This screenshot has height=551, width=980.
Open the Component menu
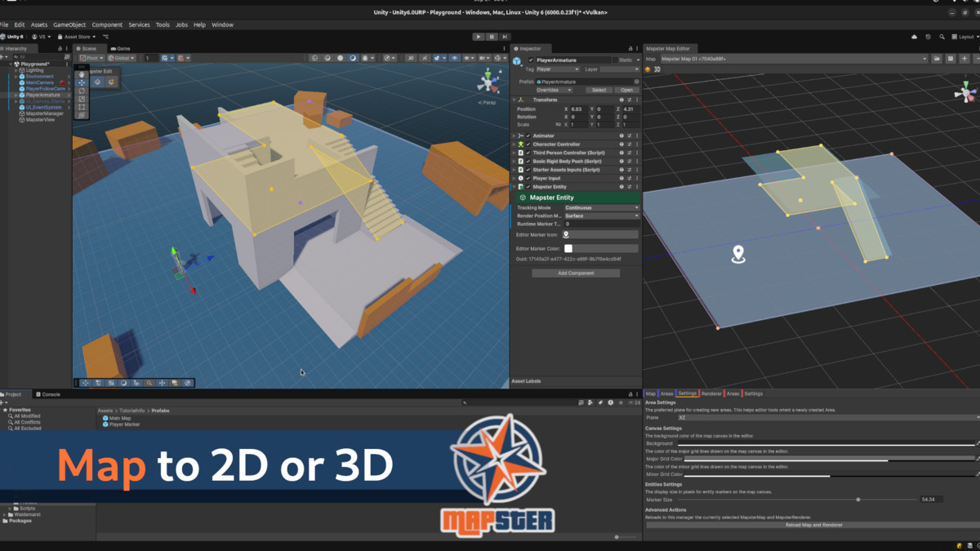107,25
